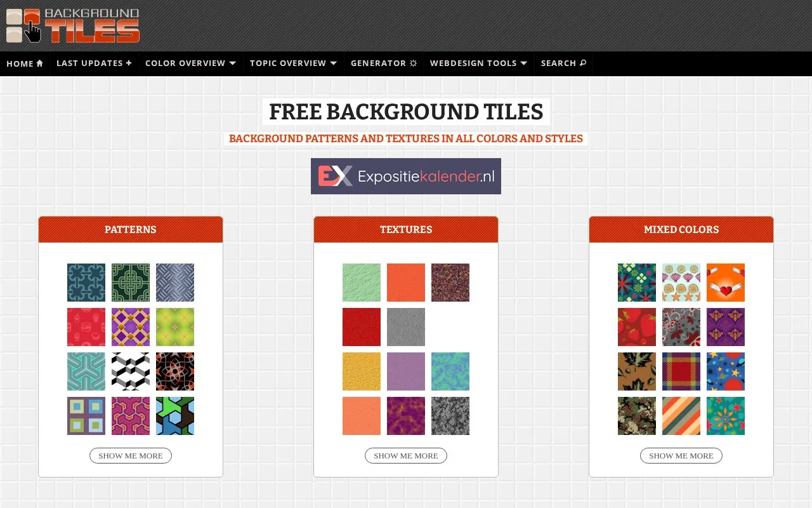Screen dimensions: 812x508
Task: Open the Generator page
Action: [384, 63]
